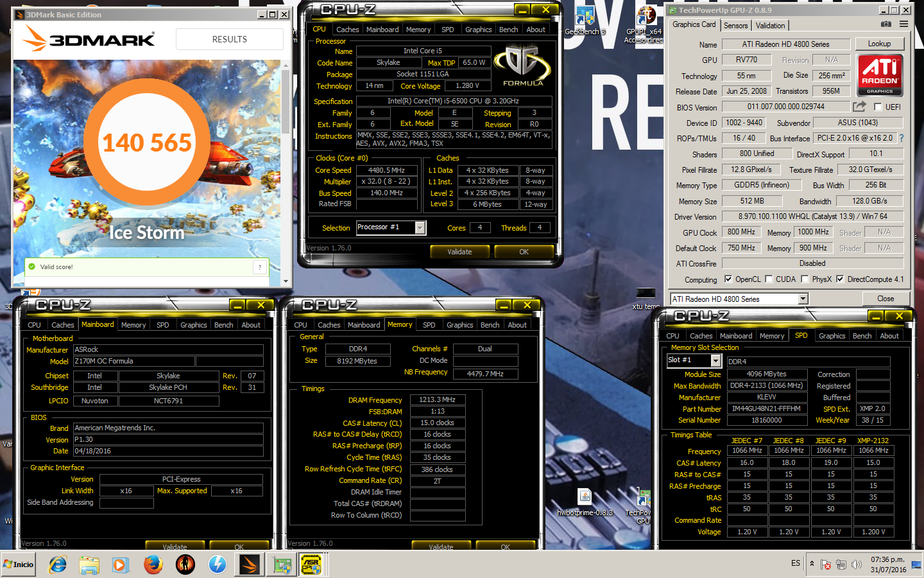The width and height of the screenshot is (924, 578).
Task: Show hidden tray icons arrow
Action: [x=812, y=564]
